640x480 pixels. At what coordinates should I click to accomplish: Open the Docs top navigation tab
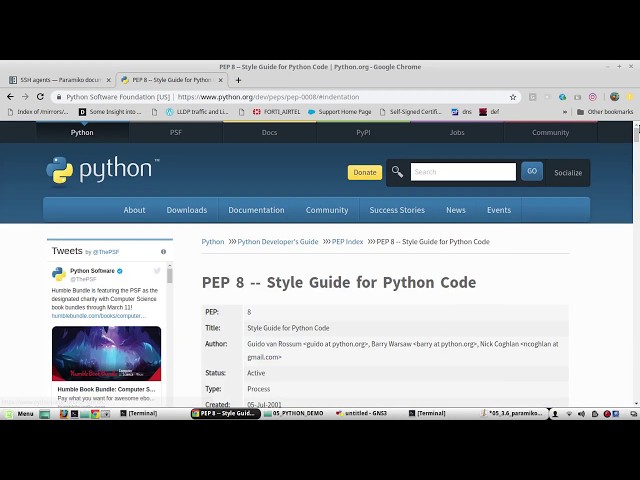click(269, 132)
